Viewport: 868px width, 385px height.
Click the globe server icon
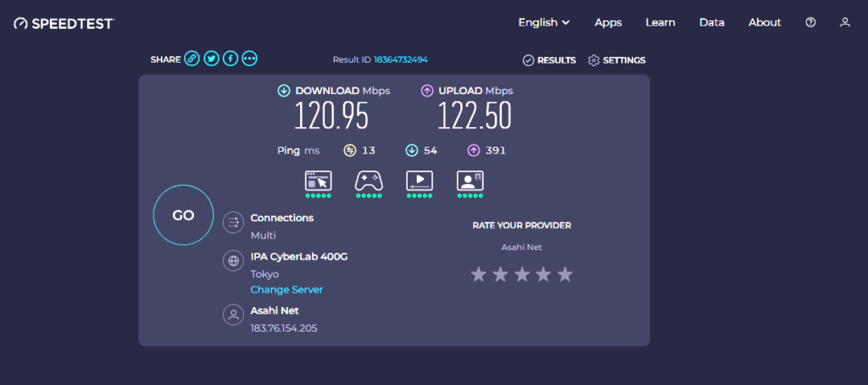(x=234, y=260)
